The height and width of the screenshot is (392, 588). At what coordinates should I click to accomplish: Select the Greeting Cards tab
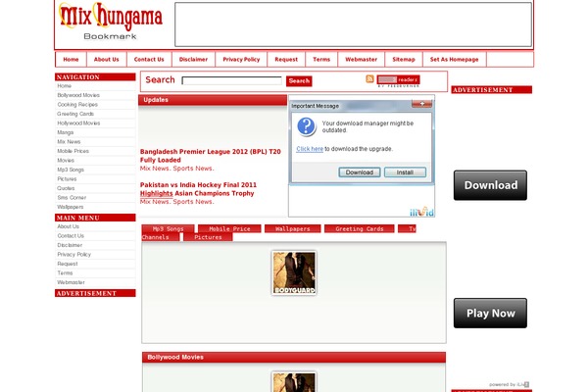pos(360,228)
